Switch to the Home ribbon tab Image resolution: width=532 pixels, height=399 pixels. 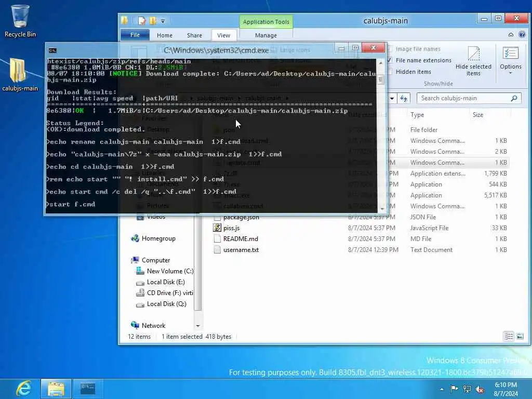165,35
